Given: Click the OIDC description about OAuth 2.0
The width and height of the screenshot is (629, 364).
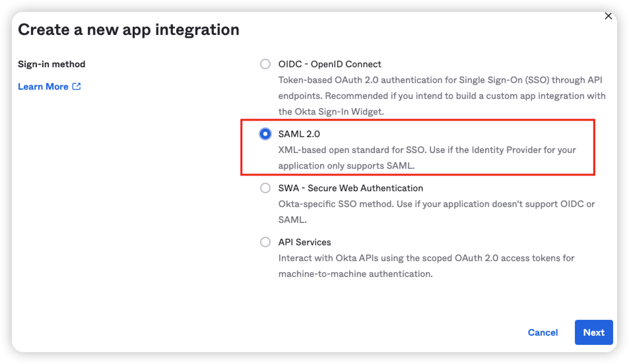Looking at the screenshot, I should [x=442, y=96].
